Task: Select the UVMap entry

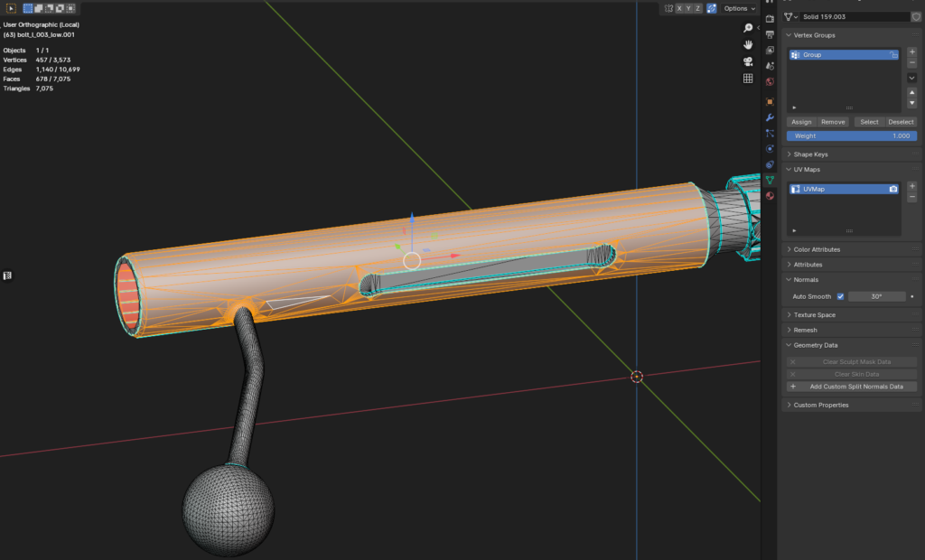Action: point(844,189)
